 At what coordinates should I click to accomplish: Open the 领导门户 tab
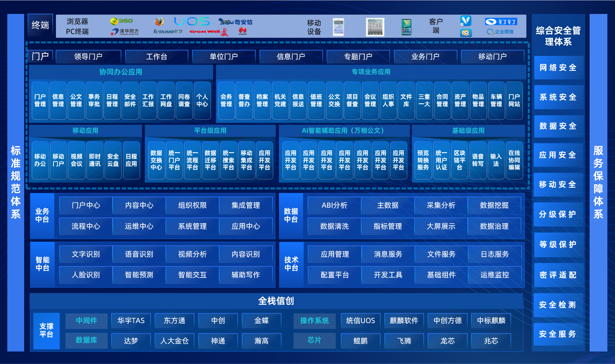click(x=88, y=57)
